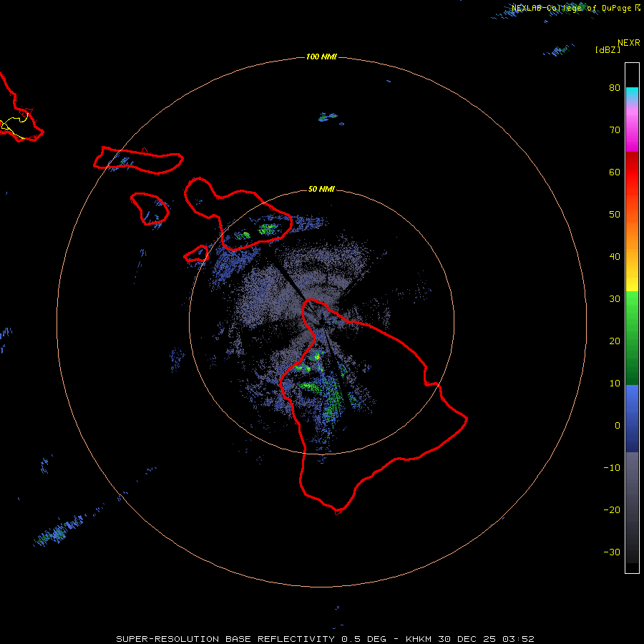Pick the yellow segment of the color bar
Screen dimensions: 644x644
click(x=632, y=281)
